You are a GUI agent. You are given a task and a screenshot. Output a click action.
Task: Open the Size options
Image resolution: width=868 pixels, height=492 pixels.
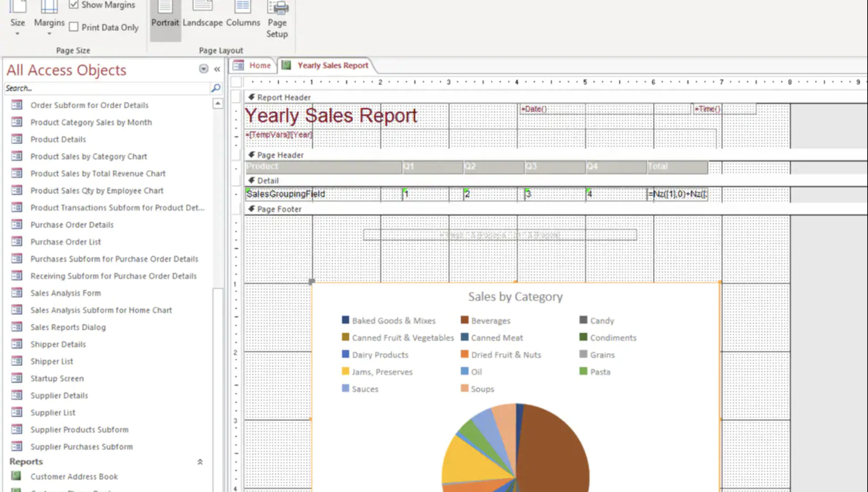[x=17, y=16]
